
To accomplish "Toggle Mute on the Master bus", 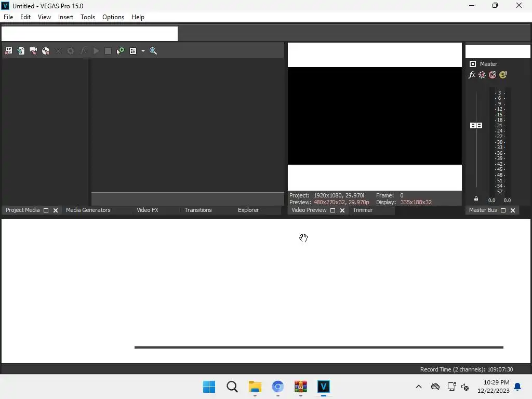I will 493,75.
